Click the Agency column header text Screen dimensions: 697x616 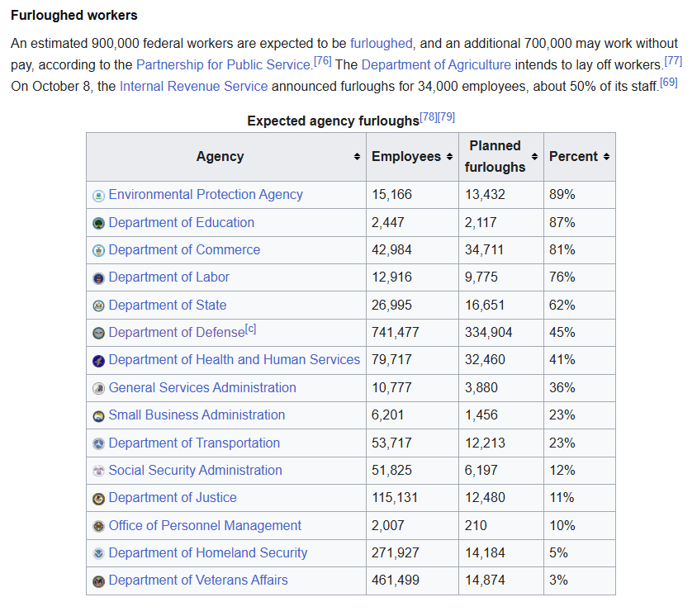(220, 156)
